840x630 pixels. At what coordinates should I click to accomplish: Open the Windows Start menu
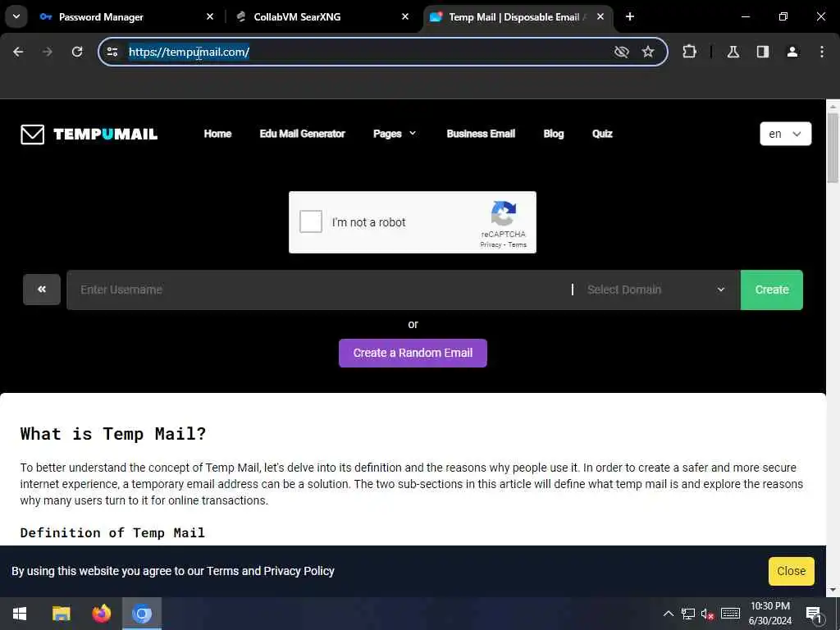click(20, 614)
